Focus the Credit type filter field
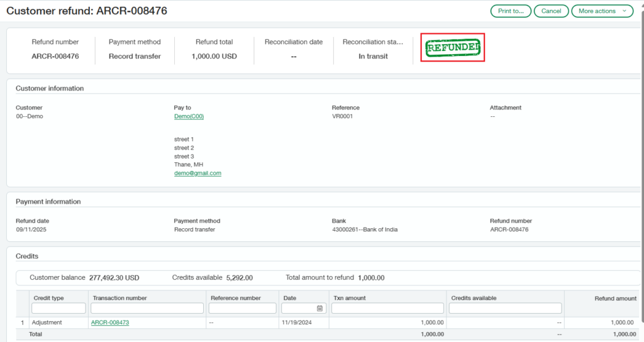This screenshot has width=644, height=342. click(x=58, y=308)
